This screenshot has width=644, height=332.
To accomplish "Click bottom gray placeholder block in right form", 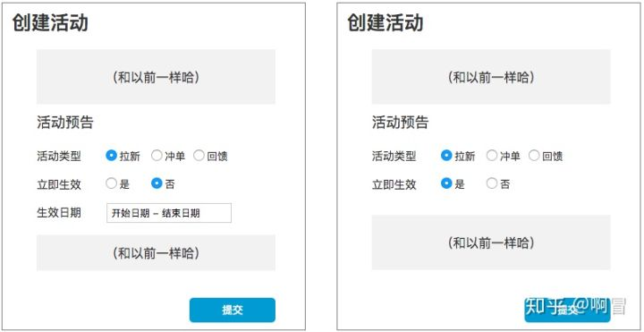I will click(491, 243).
